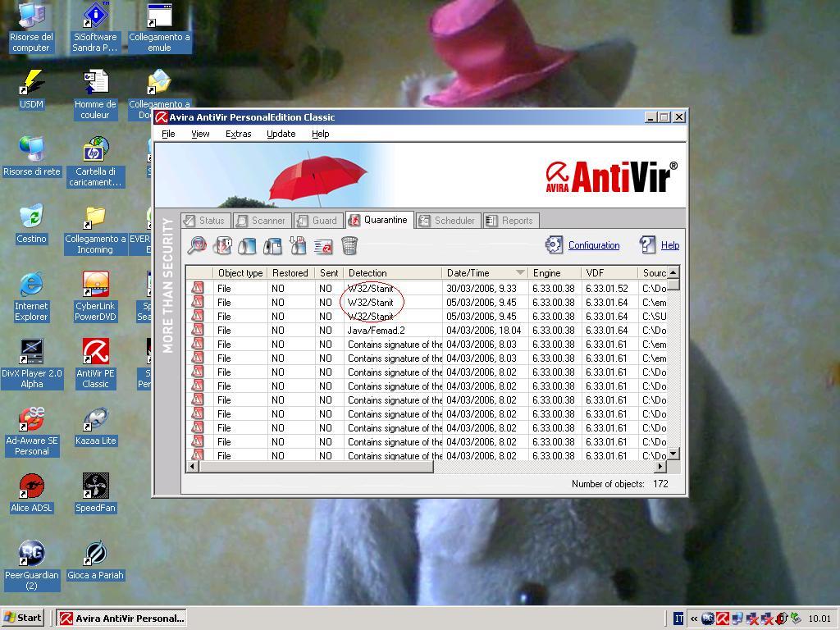
Task: Open Collegamento a Incoming folder shortcut
Action: (x=95, y=230)
